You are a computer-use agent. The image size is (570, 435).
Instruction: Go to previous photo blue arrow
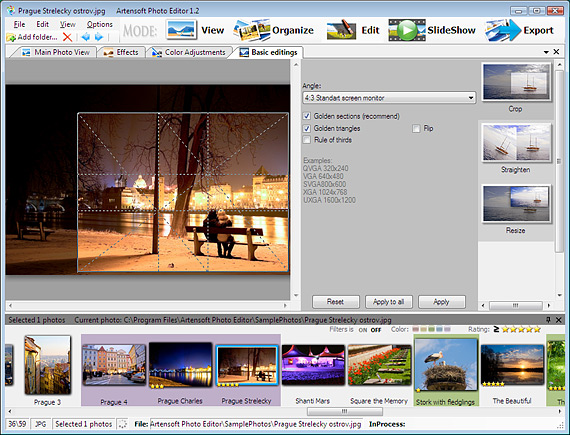tap(86, 37)
